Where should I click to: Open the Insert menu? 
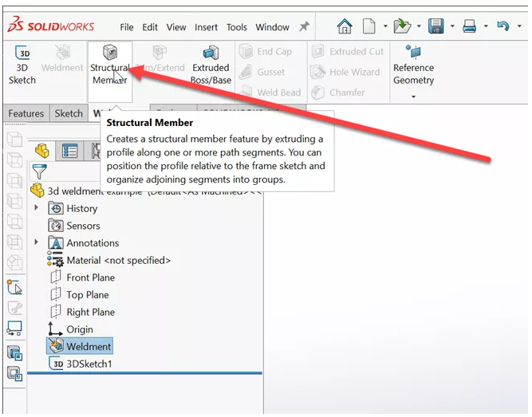point(206,27)
